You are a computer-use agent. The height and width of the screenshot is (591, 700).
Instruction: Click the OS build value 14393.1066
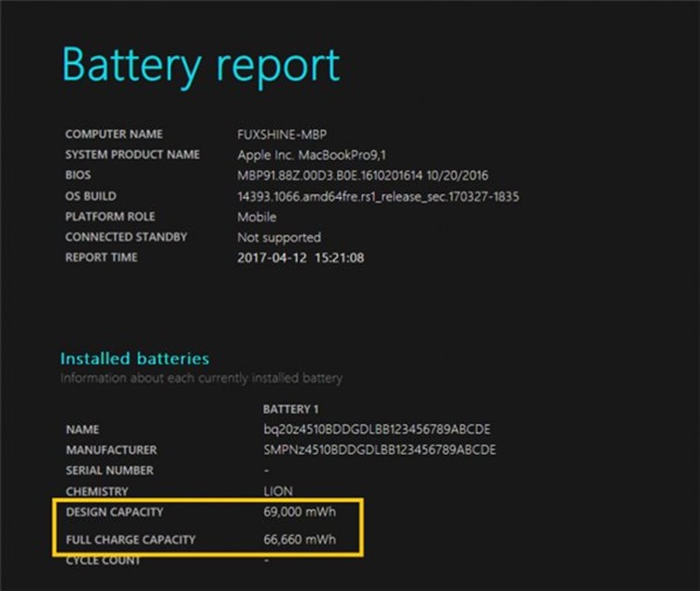point(378,196)
